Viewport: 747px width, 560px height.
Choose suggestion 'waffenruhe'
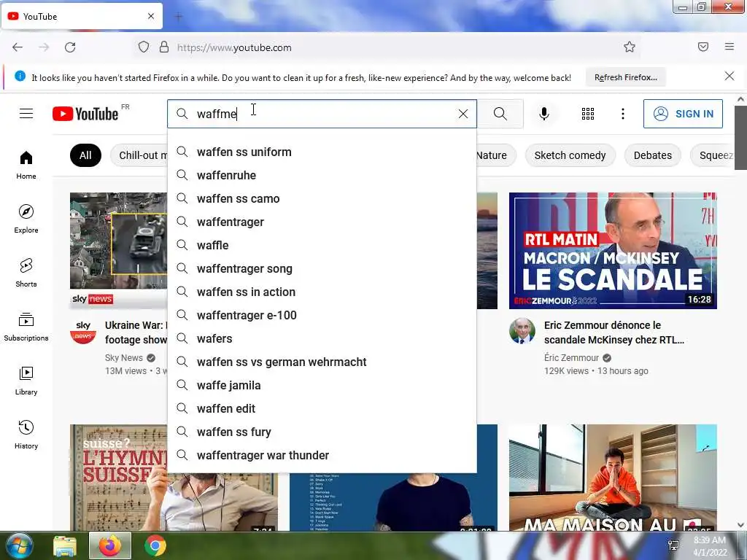pos(322,175)
